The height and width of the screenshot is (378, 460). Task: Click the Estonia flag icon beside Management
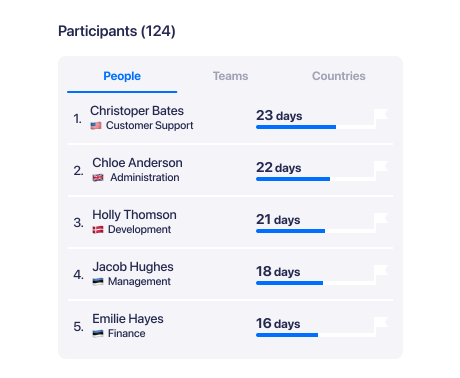[x=98, y=282]
